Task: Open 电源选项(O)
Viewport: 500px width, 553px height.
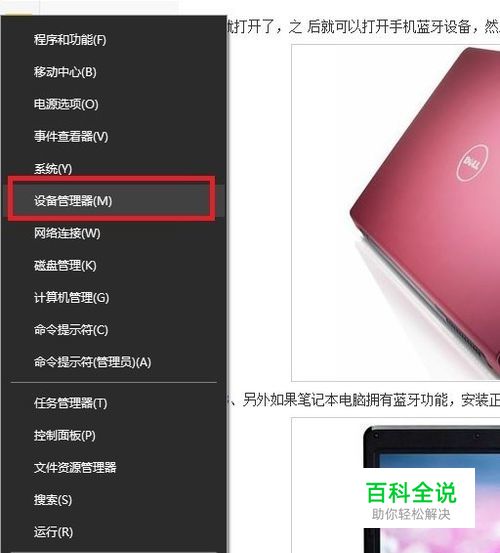Action: coord(113,104)
